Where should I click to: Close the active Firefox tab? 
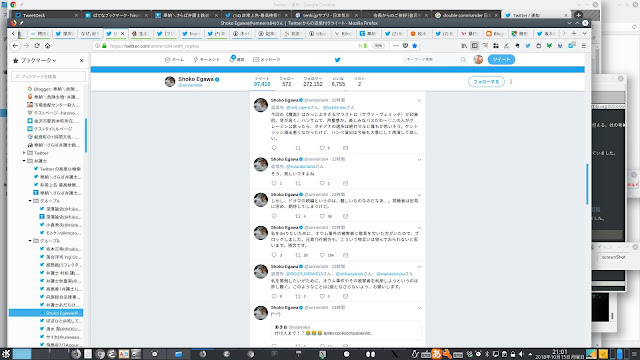tap(122, 33)
